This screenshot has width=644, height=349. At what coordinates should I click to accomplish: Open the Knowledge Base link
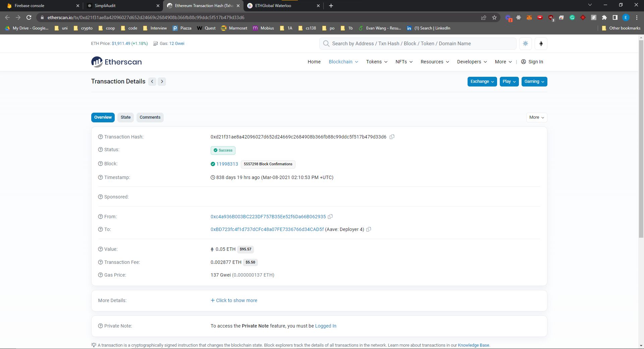473,345
